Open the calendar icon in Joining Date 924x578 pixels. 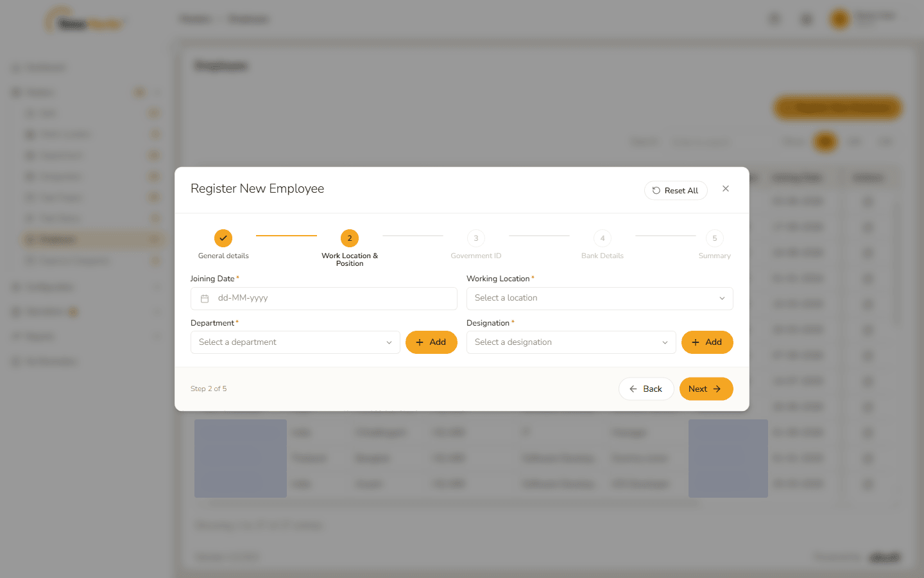[x=205, y=299]
